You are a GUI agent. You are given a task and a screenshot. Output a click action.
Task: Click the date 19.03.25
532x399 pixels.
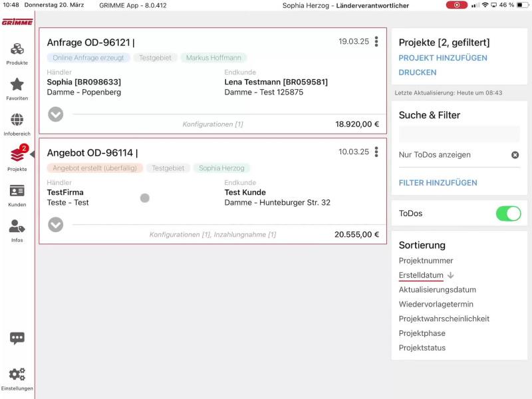pyautogui.click(x=354, y=41)
